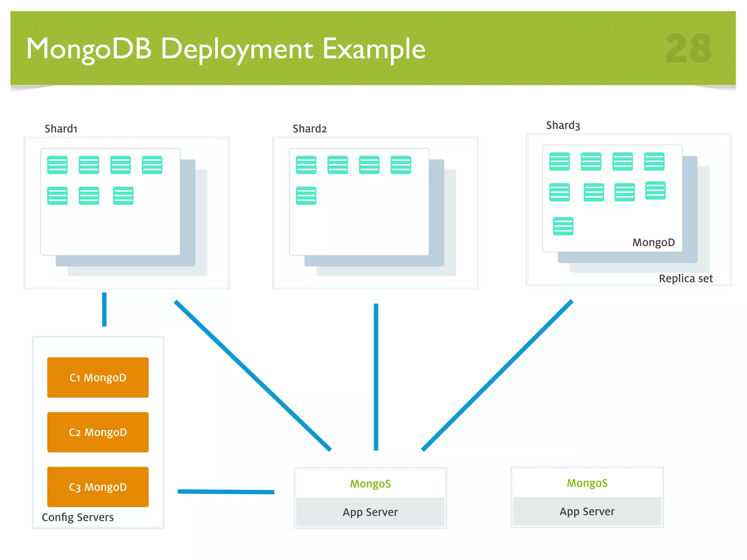Click the C1 MongoD orange box
This screenshot has width=747, height=560.
98,377
